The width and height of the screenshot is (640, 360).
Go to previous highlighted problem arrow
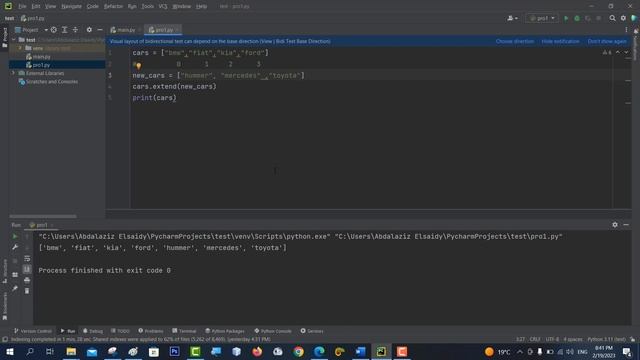618,53
